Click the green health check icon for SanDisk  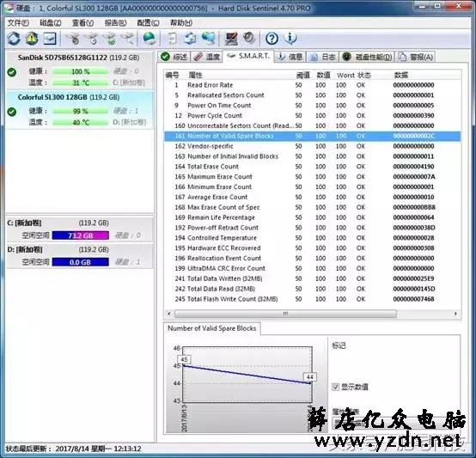pyautogui.click(x=12, y=72)
